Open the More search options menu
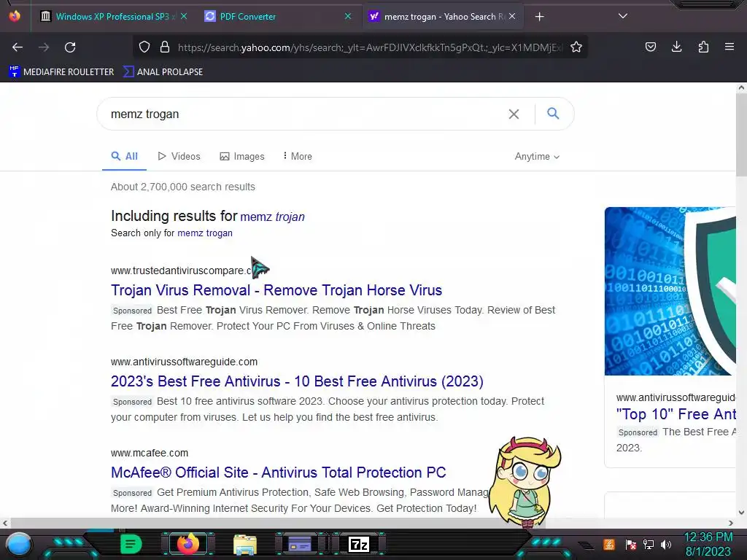Image resolution: width=747 pixels, height=560 pixels. [x=298, y=156]
